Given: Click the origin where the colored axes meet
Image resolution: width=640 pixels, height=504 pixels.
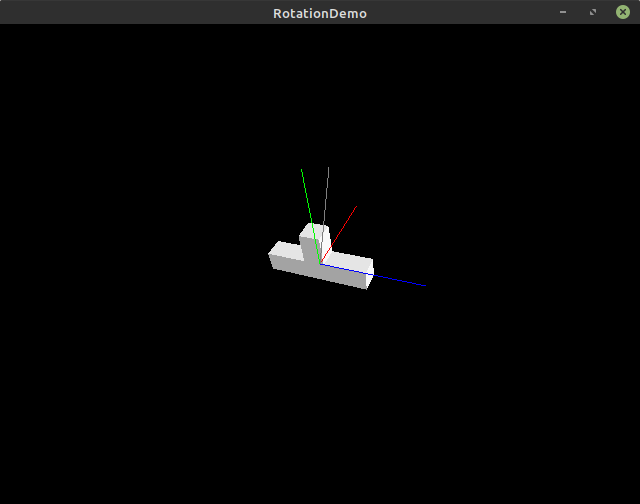Looking at the screenshot, I should coord(320,264).
